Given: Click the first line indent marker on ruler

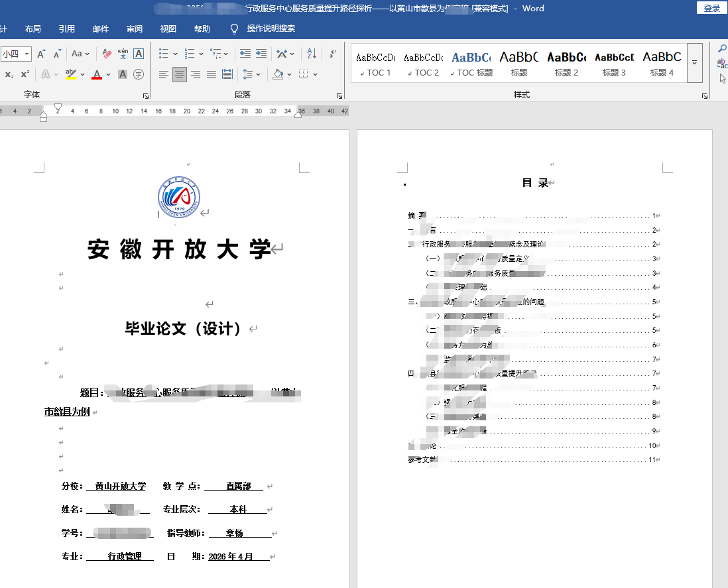Looking at the screenshot, I should [58, 107].
